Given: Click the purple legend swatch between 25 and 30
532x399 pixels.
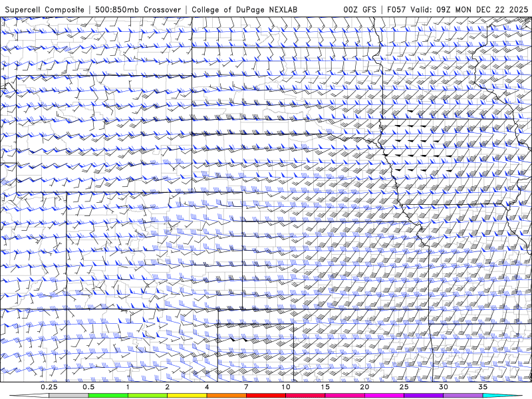Looking at the screenshot, I should point(424,396).
